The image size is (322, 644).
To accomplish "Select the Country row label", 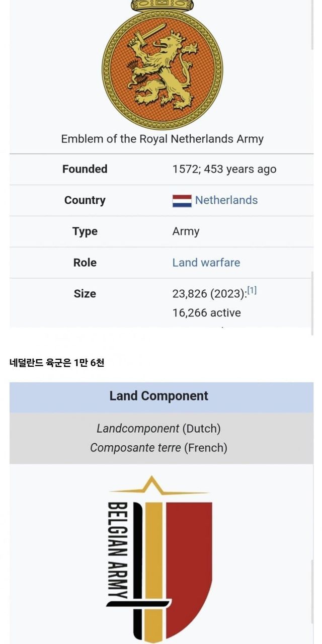I will [x=85, y=200].
